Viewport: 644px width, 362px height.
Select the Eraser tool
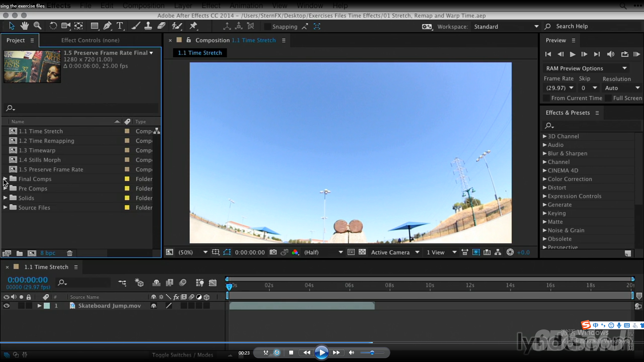click(x=161, y=26)
